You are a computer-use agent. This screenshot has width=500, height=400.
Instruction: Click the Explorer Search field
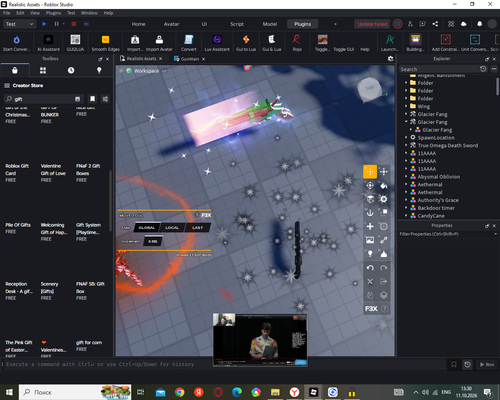(439, 69)
